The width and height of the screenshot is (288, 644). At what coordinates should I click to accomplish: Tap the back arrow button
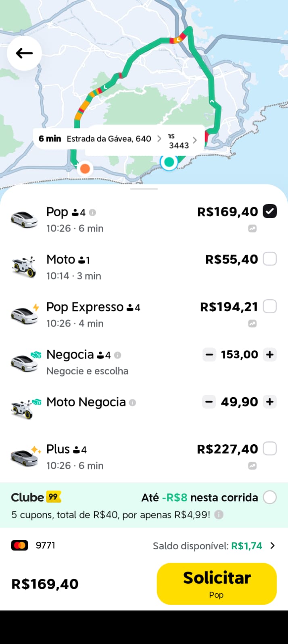[x=24, y=53]
